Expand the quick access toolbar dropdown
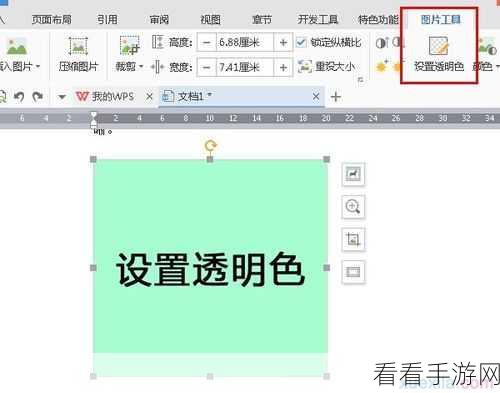The height and width of the screenshot is (393, 500). click(x=62, y=97)
